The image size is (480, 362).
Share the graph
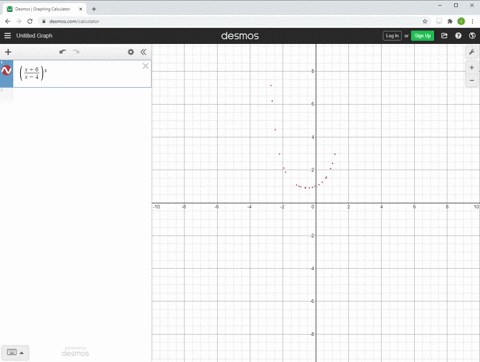click(x=444, y=36)
